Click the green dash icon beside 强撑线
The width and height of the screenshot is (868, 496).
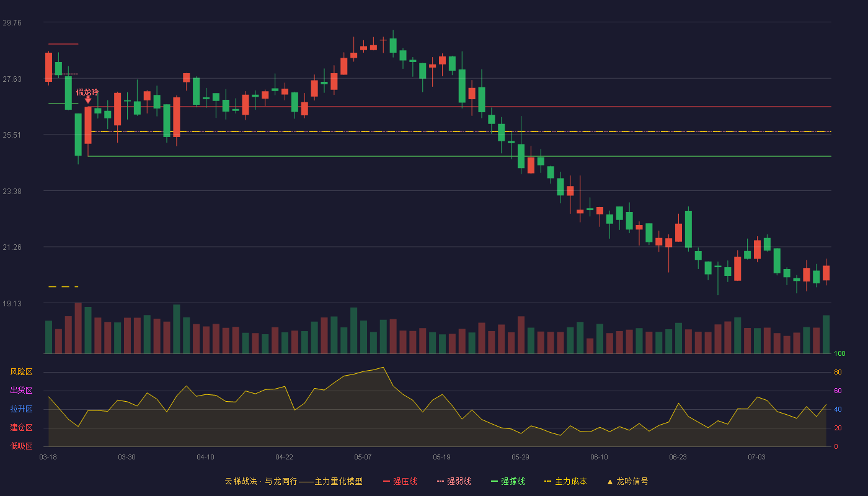pyautogui.click(x=494, y=481)
